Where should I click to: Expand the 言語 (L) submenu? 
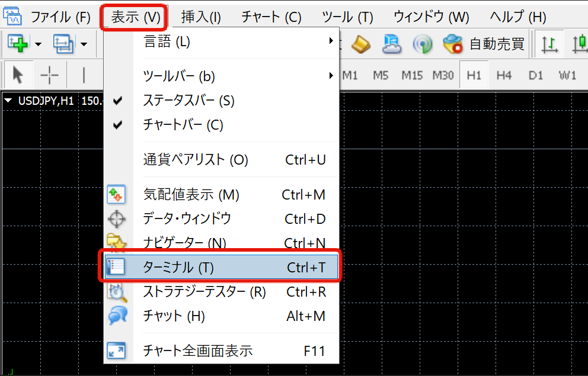tap(222, 41)
